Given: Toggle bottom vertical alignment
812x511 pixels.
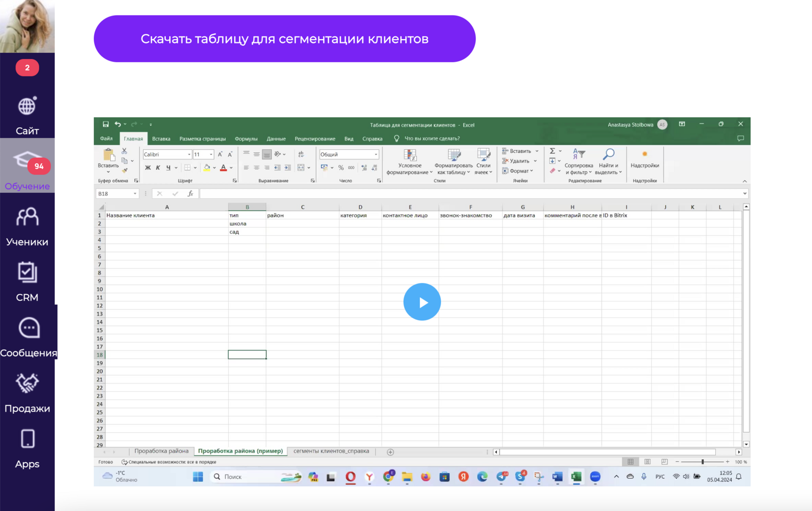Looking at the screenshot, I should coord(267,154).
